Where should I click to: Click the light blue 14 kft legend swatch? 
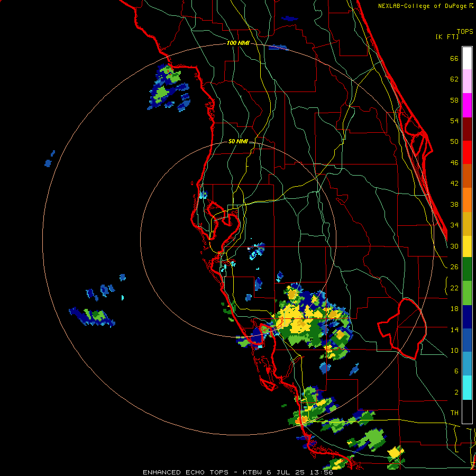click(467, 364)
